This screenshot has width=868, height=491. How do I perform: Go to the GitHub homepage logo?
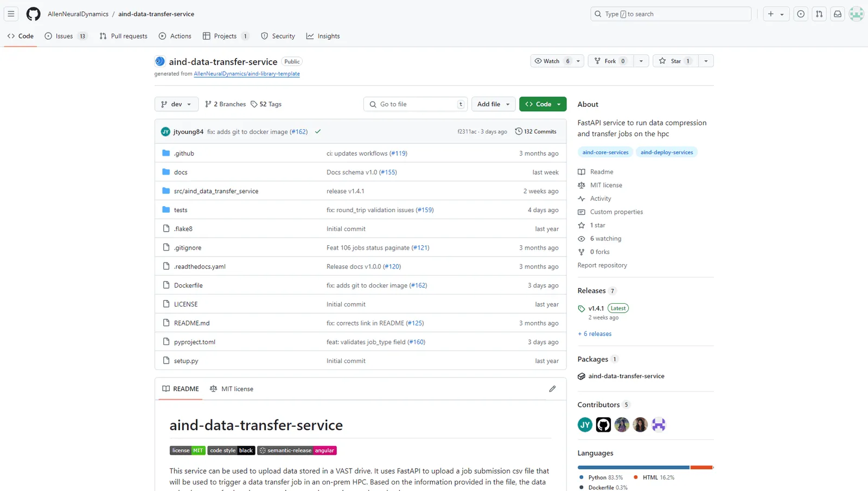pos(34,14)
